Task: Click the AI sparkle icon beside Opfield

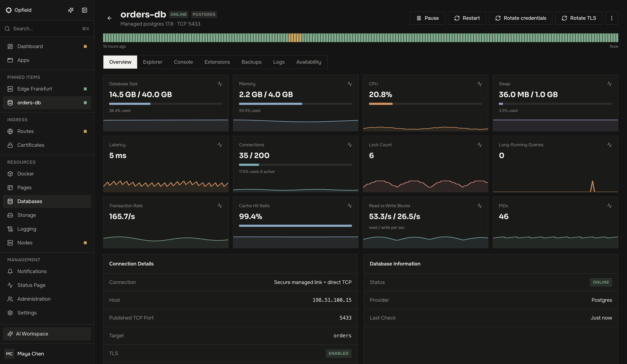Action: [71, 10]
